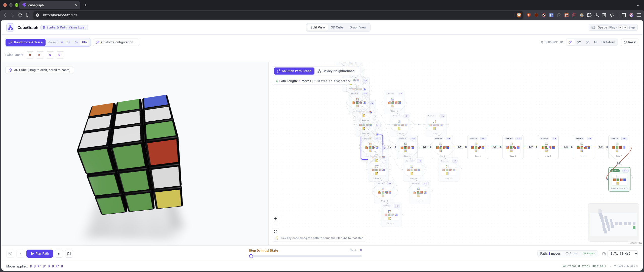The width and height of the screenshot is (644, 272).
Task: Click the CubeGraph logo icon
Action: [x=10, y=27]
